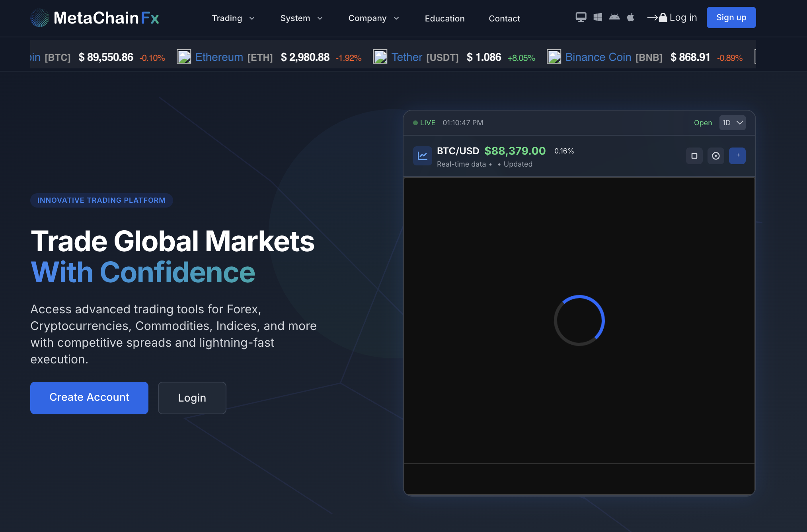Toggle real-time data updates

tap(462, 164)
